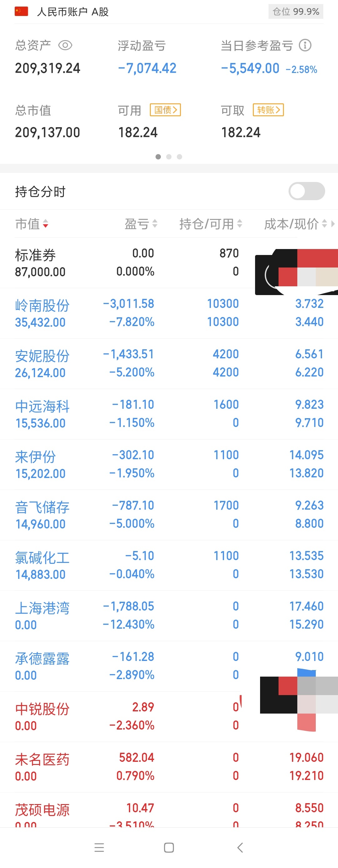Tap Android home square icon
This screenshot has width=338, height=868.
point(169,847)
